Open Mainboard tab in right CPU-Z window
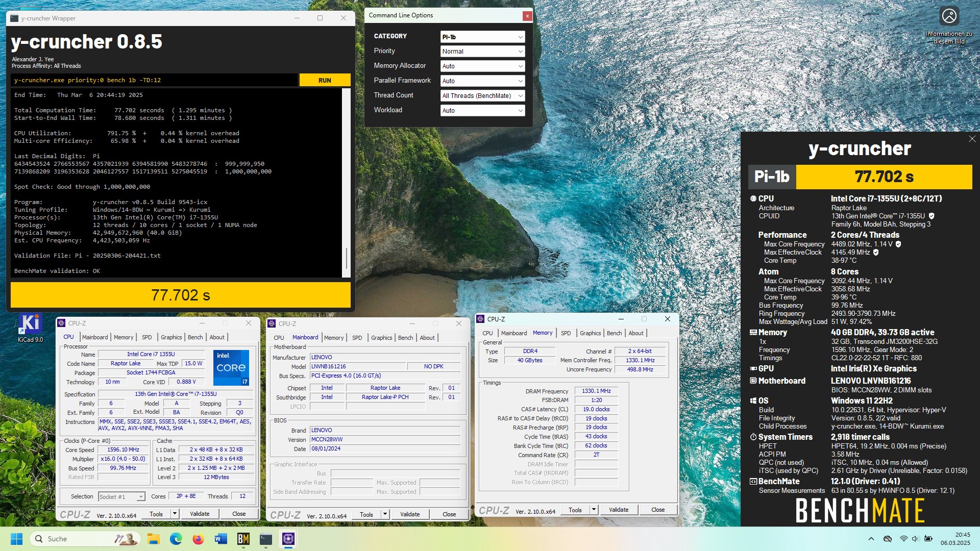Screen dimensions: 980x551 tap(514, 333)
